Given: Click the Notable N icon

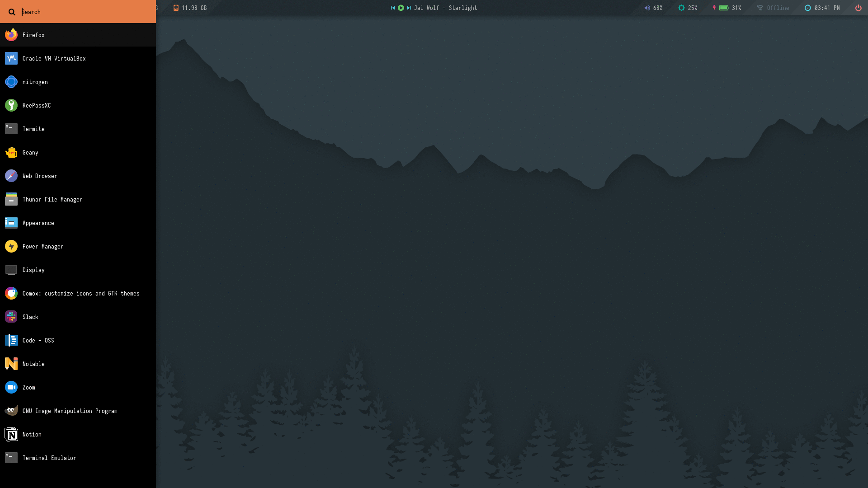Looking at the screenshot, I should pos(11,364).
